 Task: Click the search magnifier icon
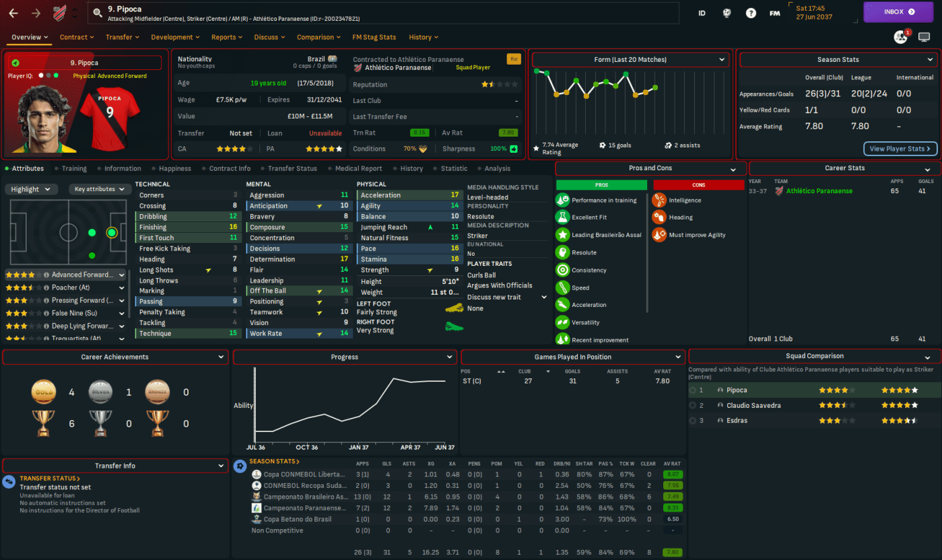tap(98, 12)
